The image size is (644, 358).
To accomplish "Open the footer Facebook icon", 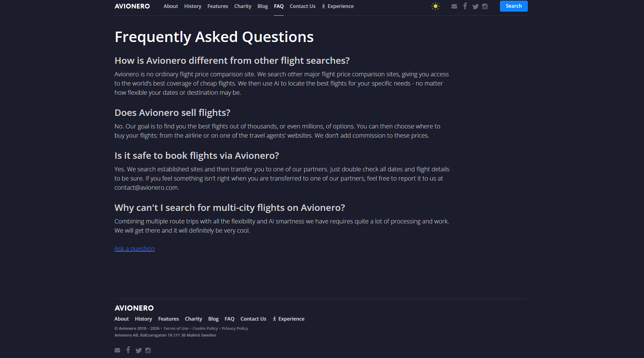I will coord(128,350).
